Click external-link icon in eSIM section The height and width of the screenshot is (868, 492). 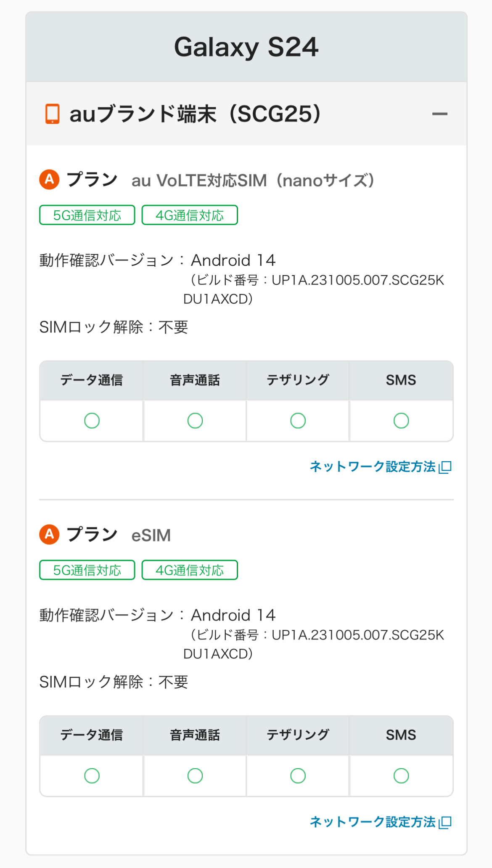pos(445,822)
